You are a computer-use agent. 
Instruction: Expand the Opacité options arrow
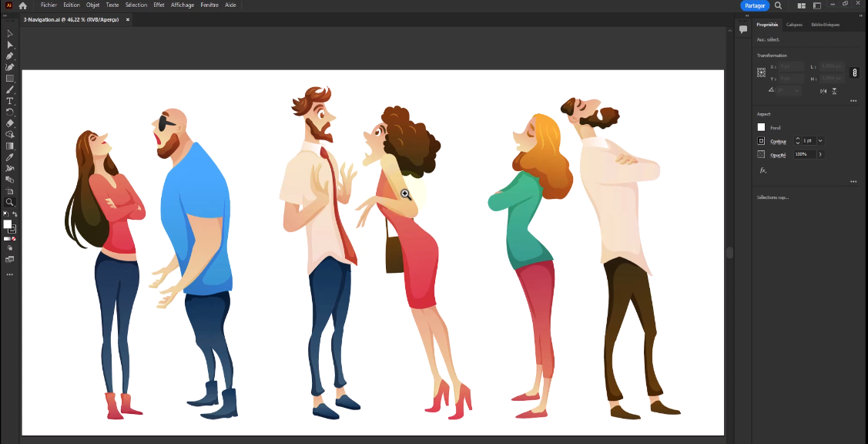tap(820, 154)
